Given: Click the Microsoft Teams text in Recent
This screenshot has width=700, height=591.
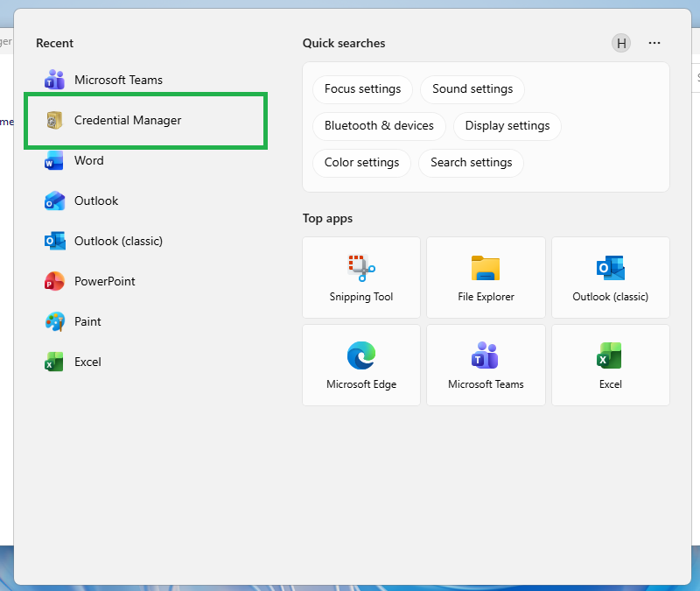Looking at the screenshot, I should 118,80.
